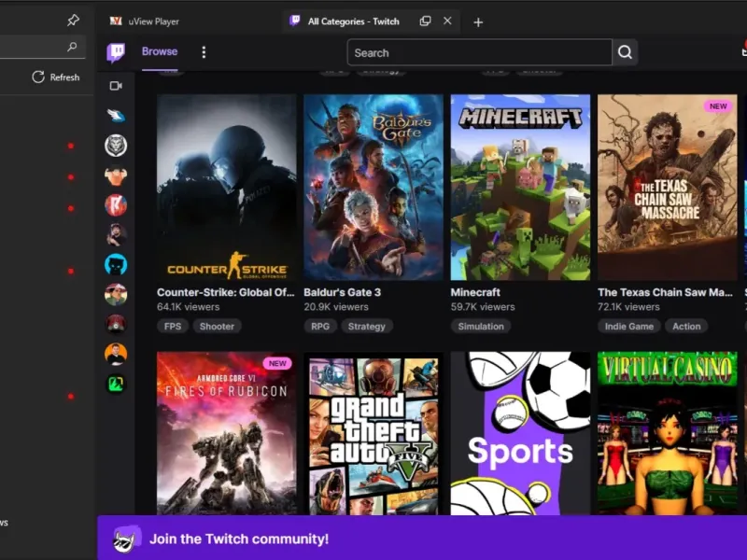Open the bearded man photo channel avatar
Viewport: 747px width, 560px height.
(x=116, y=235)
